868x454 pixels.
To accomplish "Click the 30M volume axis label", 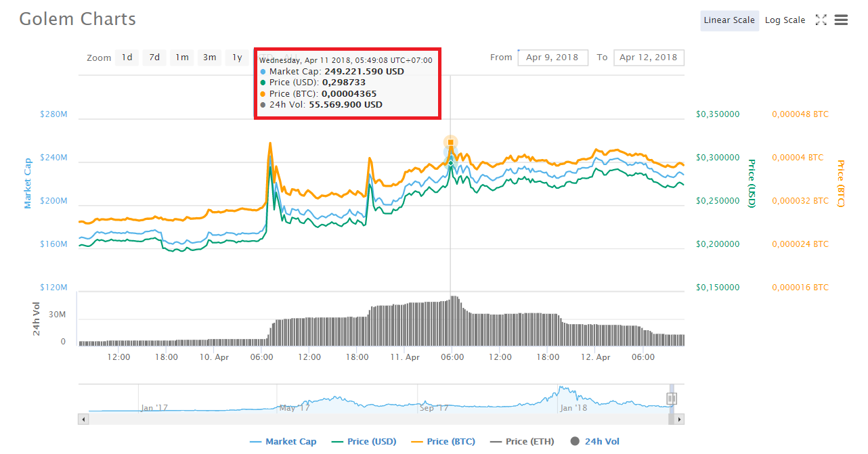I will 57,315.
